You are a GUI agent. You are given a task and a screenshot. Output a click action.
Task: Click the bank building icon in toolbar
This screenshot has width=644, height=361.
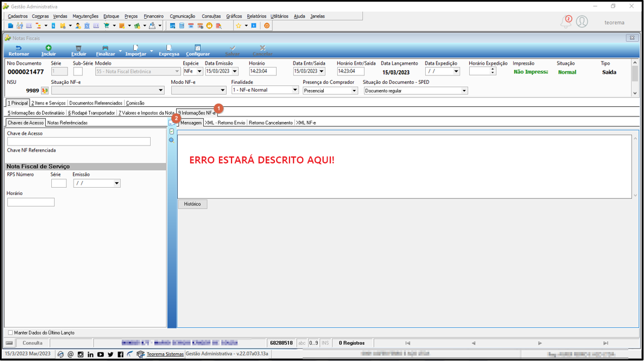tap(87, 25)
